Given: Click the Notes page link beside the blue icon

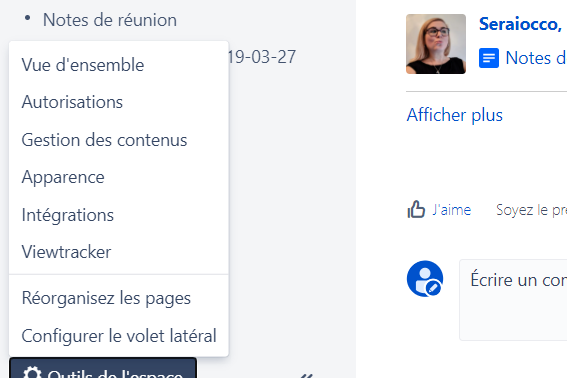Looking at the screenshot, I should pos(536,58).
